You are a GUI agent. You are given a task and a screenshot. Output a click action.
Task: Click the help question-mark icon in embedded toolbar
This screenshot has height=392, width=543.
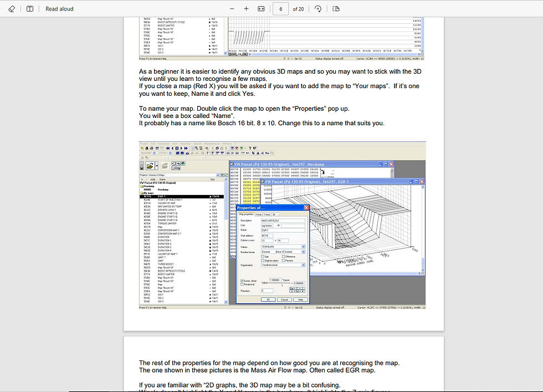pos(250,148)
